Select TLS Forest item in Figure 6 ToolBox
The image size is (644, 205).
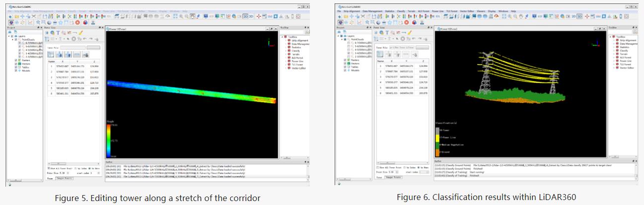625,66
